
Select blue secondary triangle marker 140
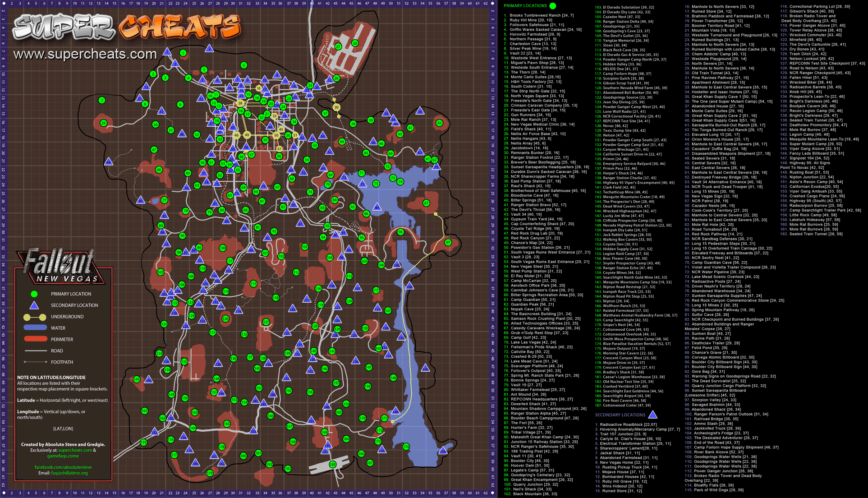pyautogui.click(x=426, y=368)
